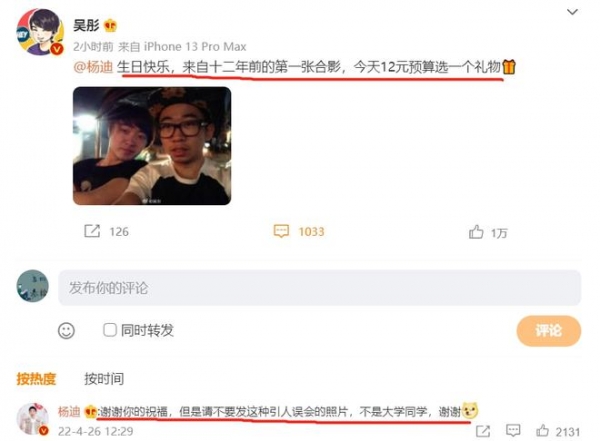Open the @杨迪 mention link
The height and width of the screenshot is (441, 600).
click(x=93, y=67)
